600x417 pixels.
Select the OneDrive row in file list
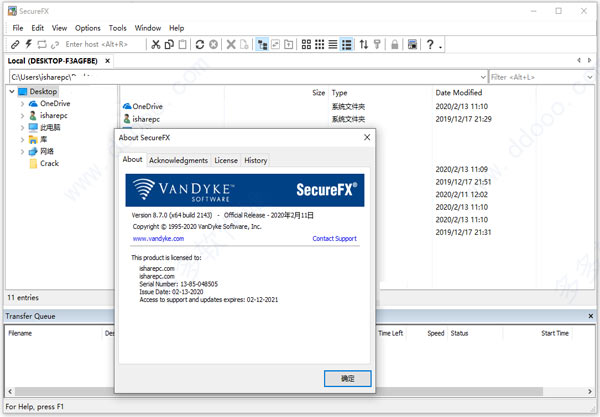tap(147, 106)
